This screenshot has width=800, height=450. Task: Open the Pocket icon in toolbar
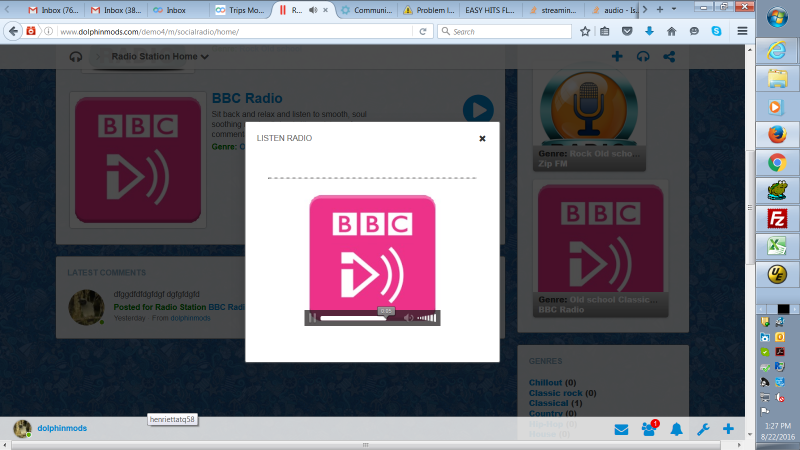(627, 31)
